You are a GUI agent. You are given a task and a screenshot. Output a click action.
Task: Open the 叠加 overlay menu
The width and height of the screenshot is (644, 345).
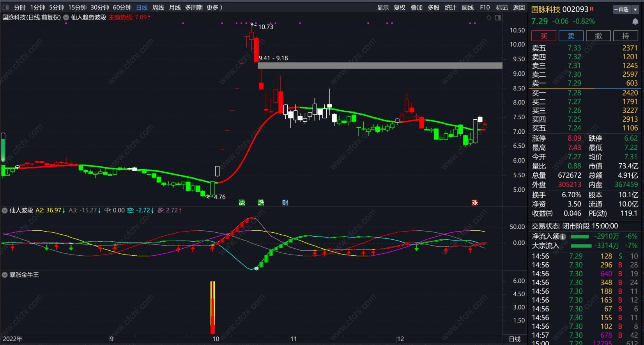(416, 7)
